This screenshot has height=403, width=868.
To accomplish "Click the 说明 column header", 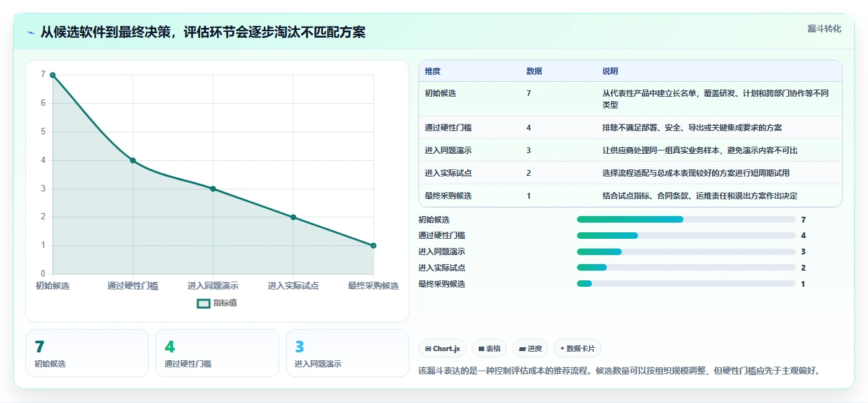I will (610, 71).
